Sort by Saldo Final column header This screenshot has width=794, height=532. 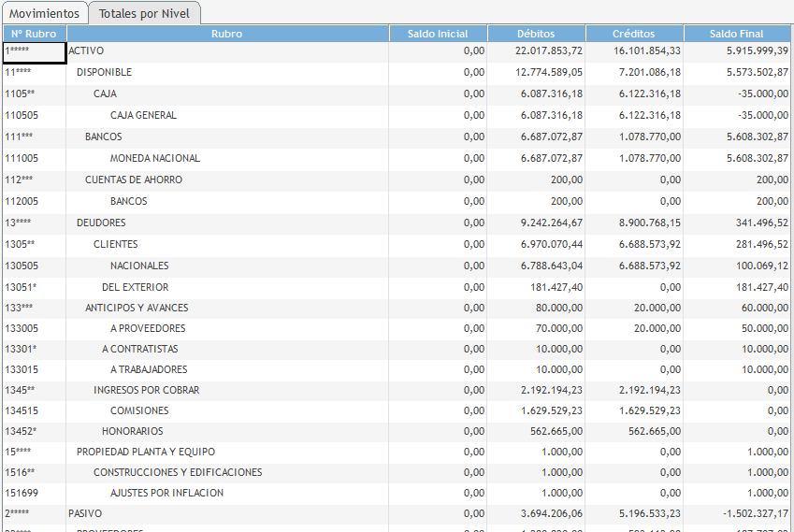pyautogui.click(x=736, y=34)
